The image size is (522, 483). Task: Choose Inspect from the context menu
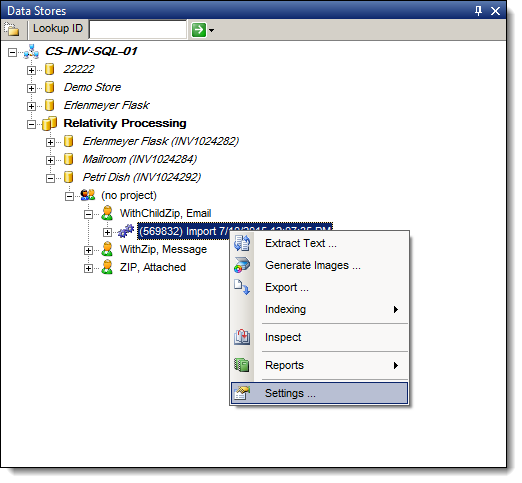(319, 338)
